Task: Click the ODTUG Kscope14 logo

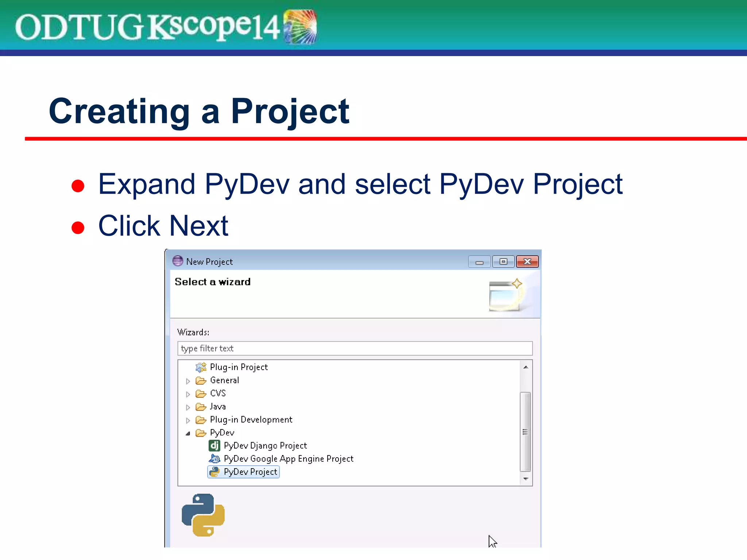Action: click(166, 27)
